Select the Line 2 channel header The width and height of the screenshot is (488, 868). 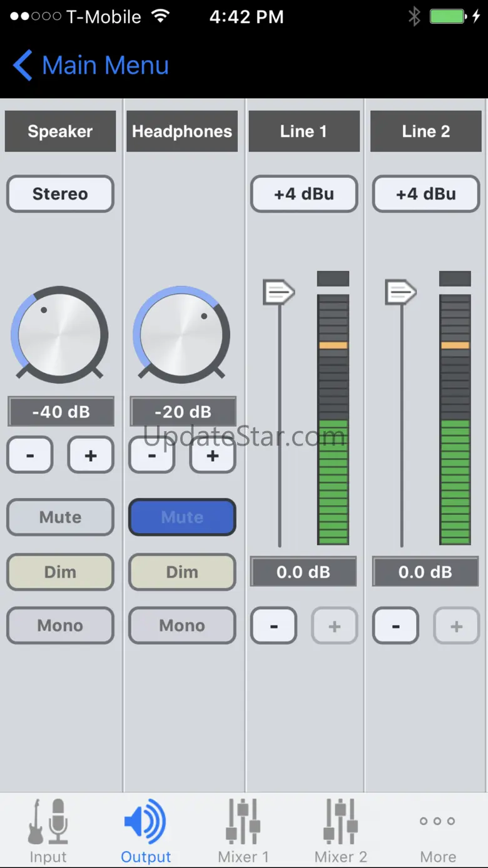(x=426, y=131)
